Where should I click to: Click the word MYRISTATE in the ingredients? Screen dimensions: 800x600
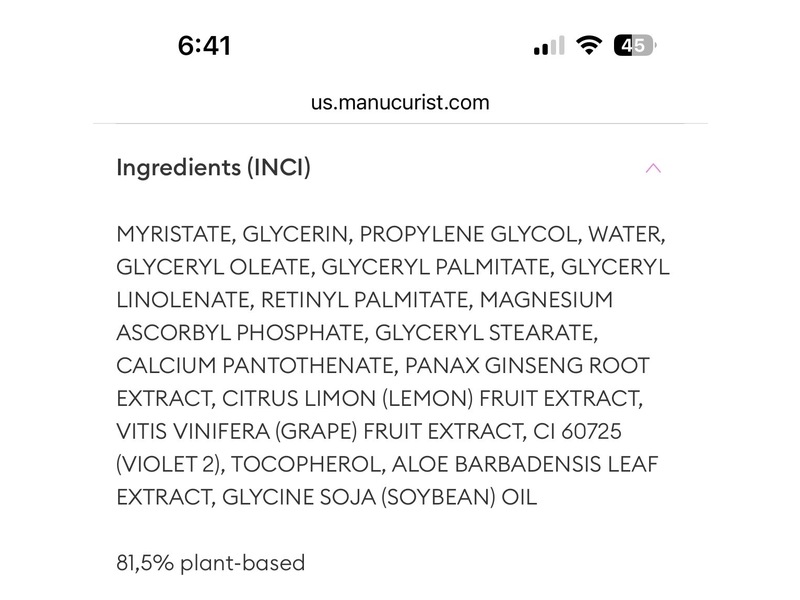tap(175, 235)
